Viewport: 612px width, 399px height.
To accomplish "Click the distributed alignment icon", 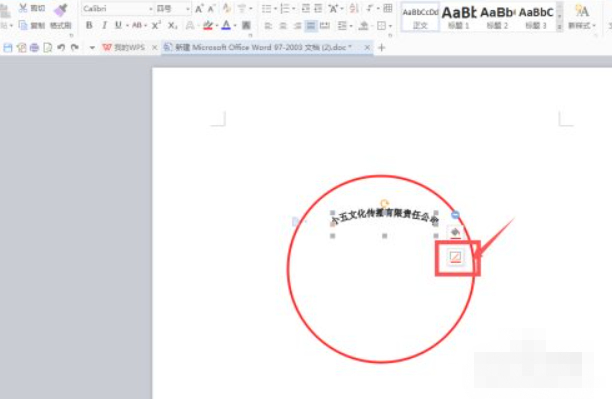I will (325, 26).
